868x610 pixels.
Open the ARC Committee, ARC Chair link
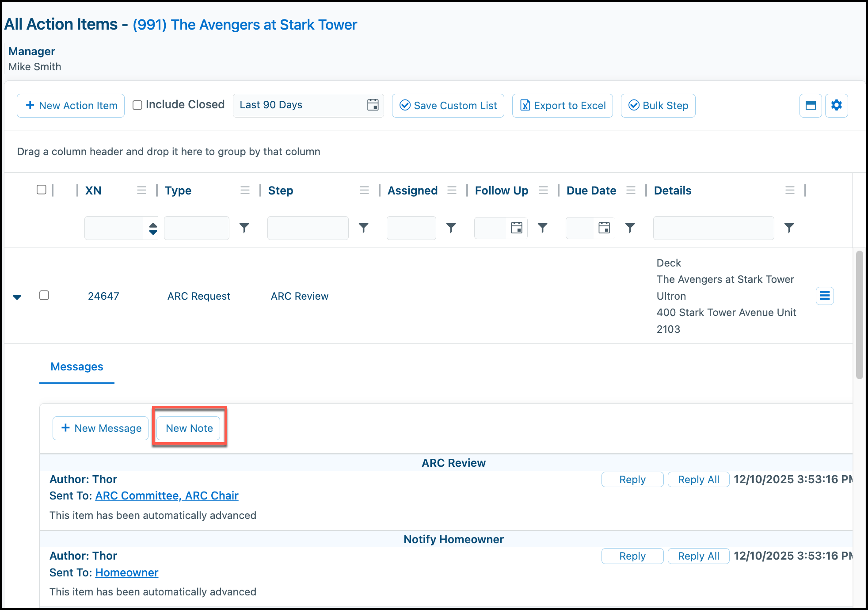pyautogui.click(x=167, y=496)
